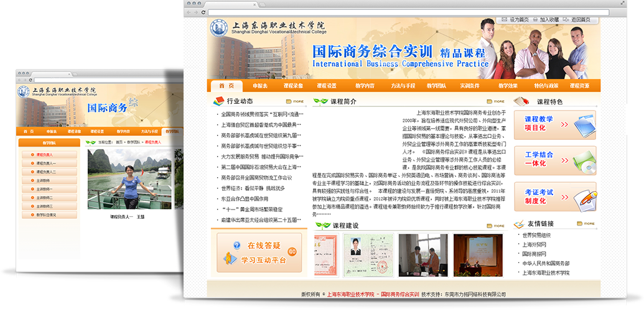Open the ID photo certificate thumbnail in 课程建设
Viewport: 644px width, 317px height.
[361, 254]
